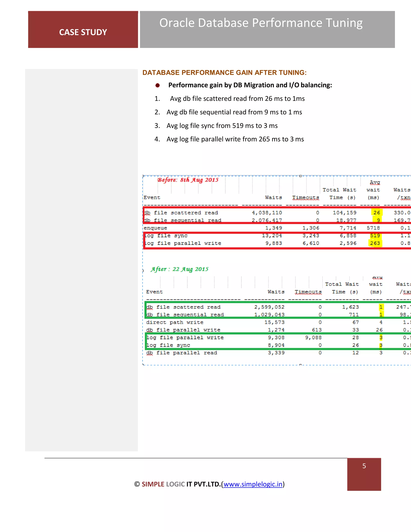411x532 pixels.
Task: Click the 'After : 22 Aug 2015' label
Action: pyautogui.click(x=180, y=269)
